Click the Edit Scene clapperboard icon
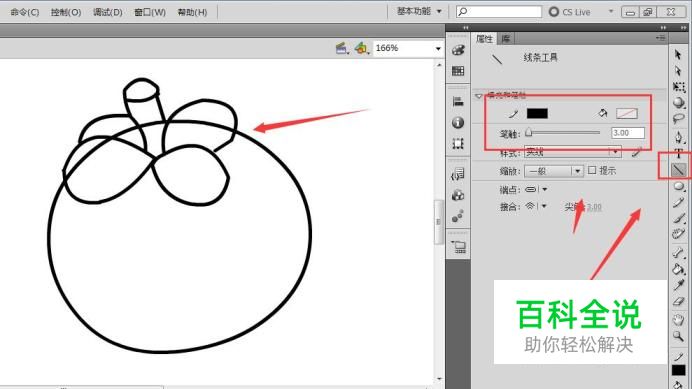 (342, 48)
